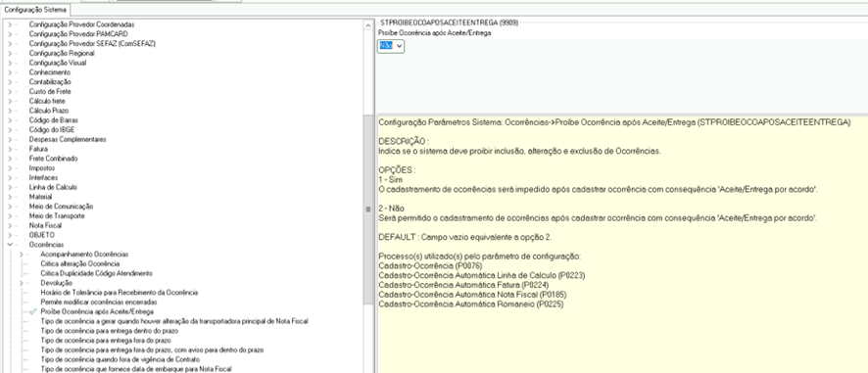The width and height of the screenshot is (868, 373).
Task: Select Cálculo Prazo in the tree
Action: 49,111
